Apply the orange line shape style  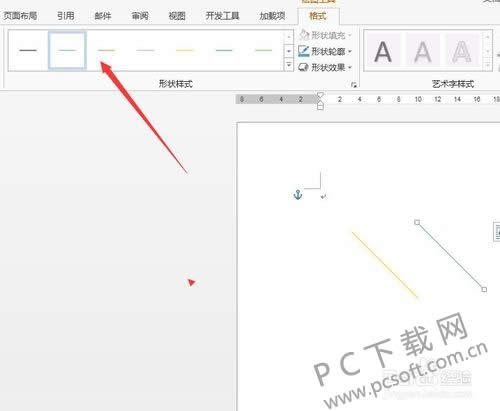106,50
